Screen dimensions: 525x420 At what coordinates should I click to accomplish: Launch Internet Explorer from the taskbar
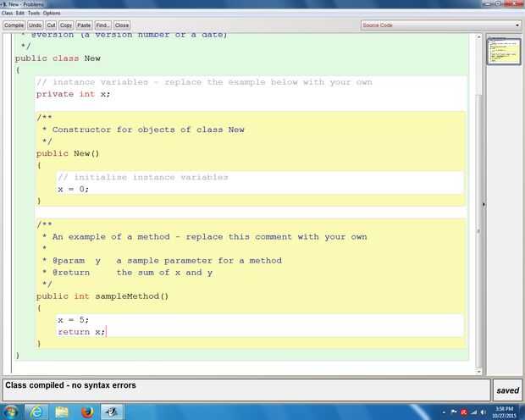(x=36, y=412)
